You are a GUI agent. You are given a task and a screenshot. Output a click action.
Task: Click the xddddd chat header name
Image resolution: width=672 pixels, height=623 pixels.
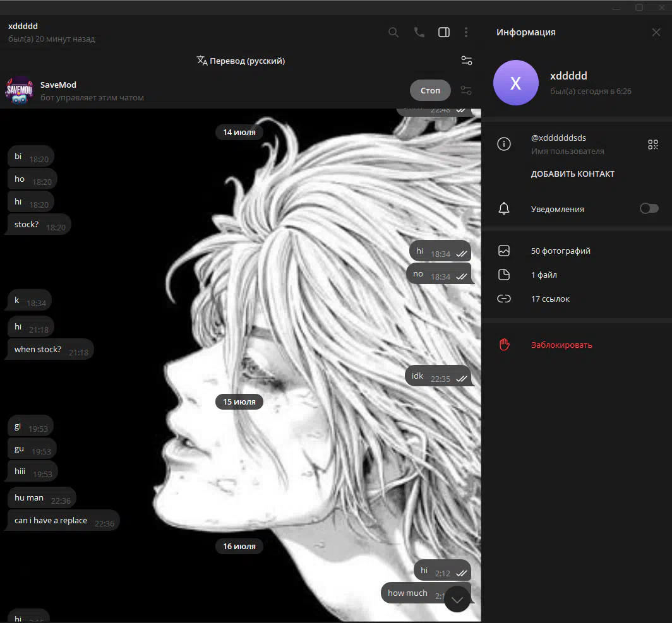(23, 26)
